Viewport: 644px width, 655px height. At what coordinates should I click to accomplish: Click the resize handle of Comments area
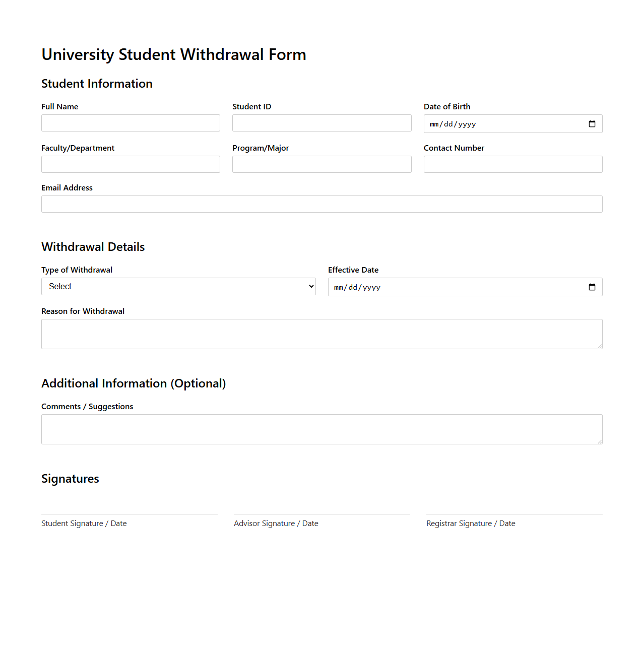click(600, 442)
